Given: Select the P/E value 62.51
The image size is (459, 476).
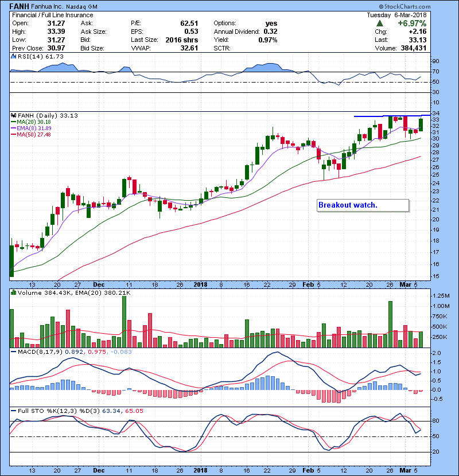Looking at the screenshot, I should pyautogui.click(x=189, y=24).
